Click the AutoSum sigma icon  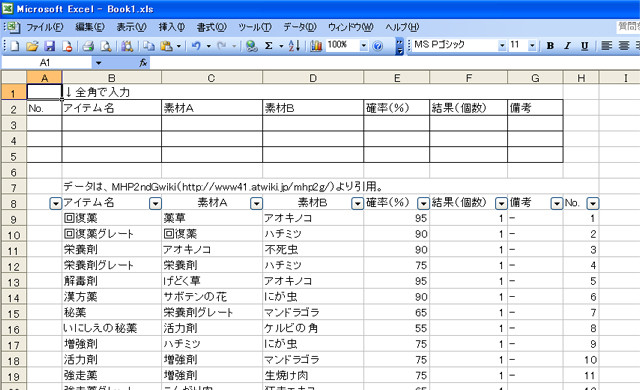[269, 46]
